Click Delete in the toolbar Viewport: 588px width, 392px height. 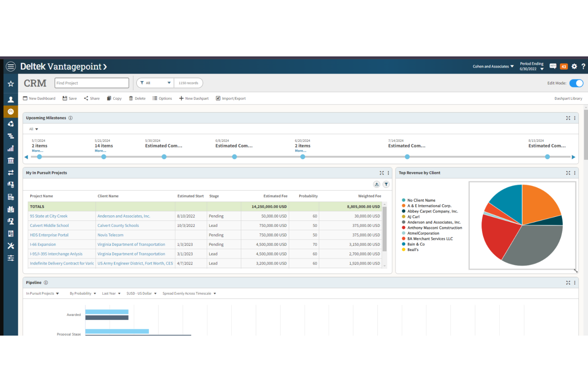[x=137, y=98]
